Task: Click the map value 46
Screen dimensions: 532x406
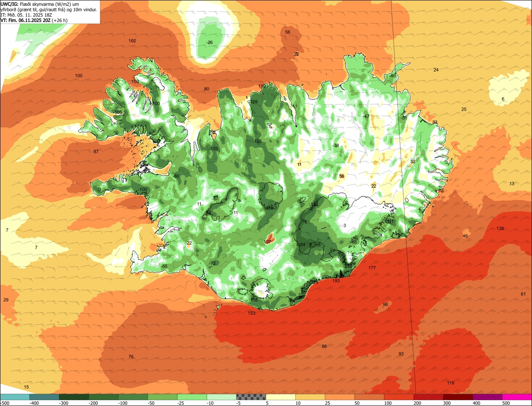Action: (x=465, y=236)
